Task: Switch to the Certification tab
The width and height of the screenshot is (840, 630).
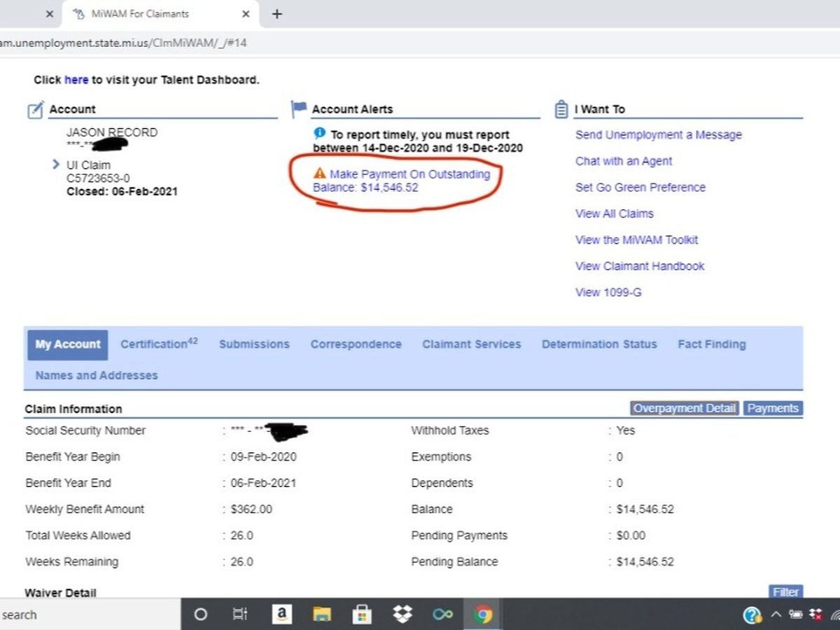Action: [159, 344]
